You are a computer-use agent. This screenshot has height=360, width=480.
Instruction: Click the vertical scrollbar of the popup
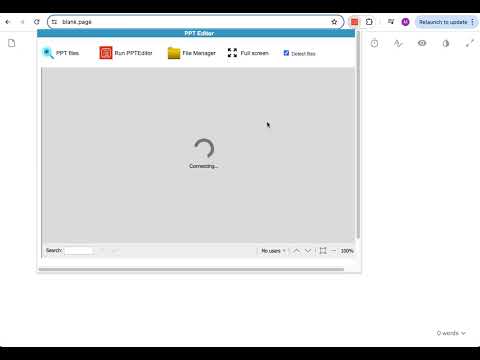coord(358,135)
